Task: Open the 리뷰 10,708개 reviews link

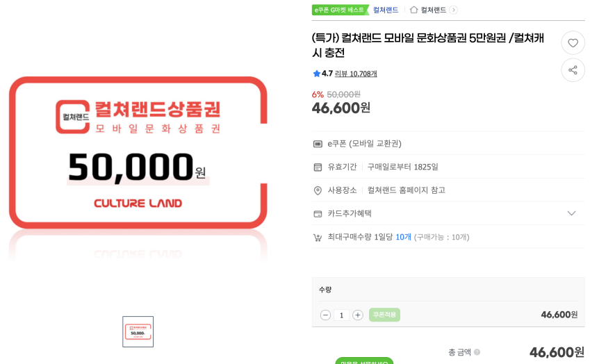Action: 356,74
